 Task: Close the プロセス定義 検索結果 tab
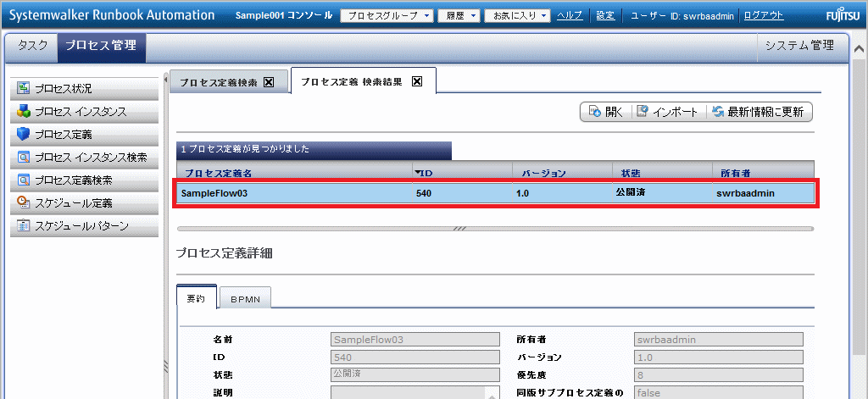tap(417, 81)
